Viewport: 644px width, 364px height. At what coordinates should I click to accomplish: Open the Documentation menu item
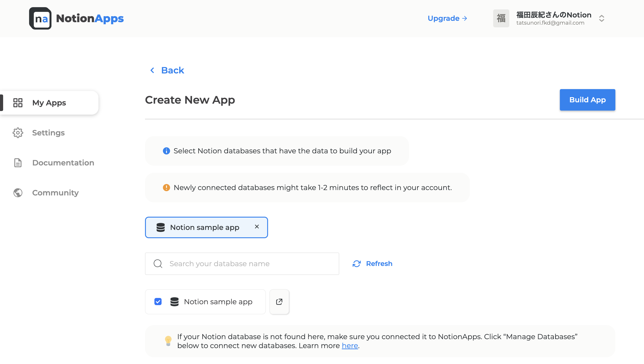pyautogui.click(x=63, y=163)
